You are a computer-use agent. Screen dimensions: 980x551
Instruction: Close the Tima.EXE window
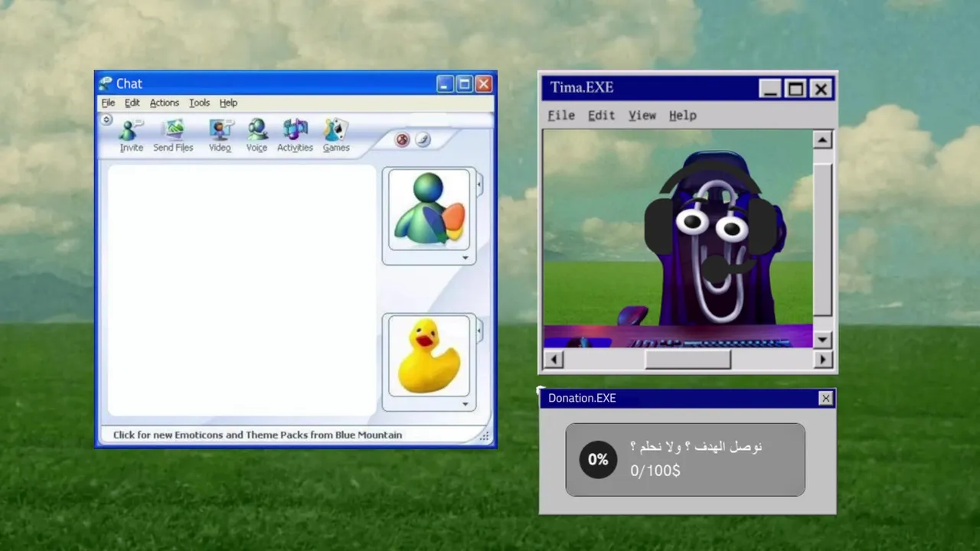click(821, 89)
